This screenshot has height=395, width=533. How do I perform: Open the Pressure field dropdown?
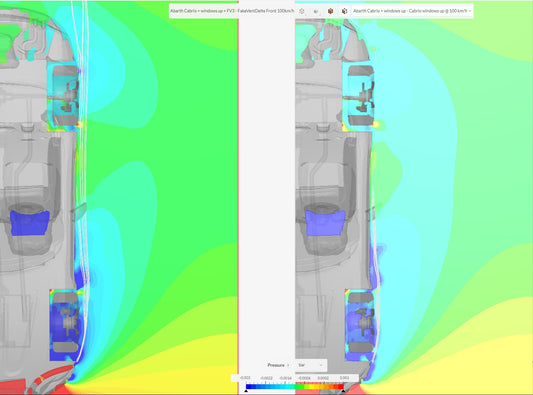click(x=278, y=365)
